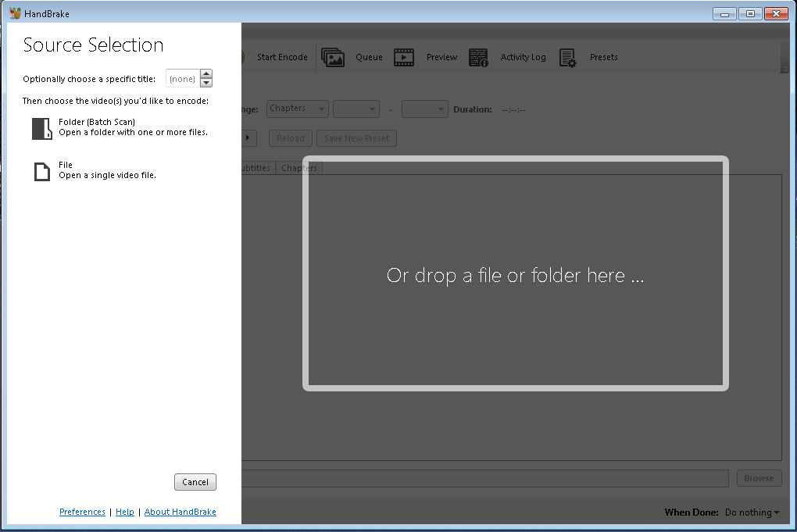The image size is (797, 532).
Task: Open the Preferences link
Action: point(82,512)
